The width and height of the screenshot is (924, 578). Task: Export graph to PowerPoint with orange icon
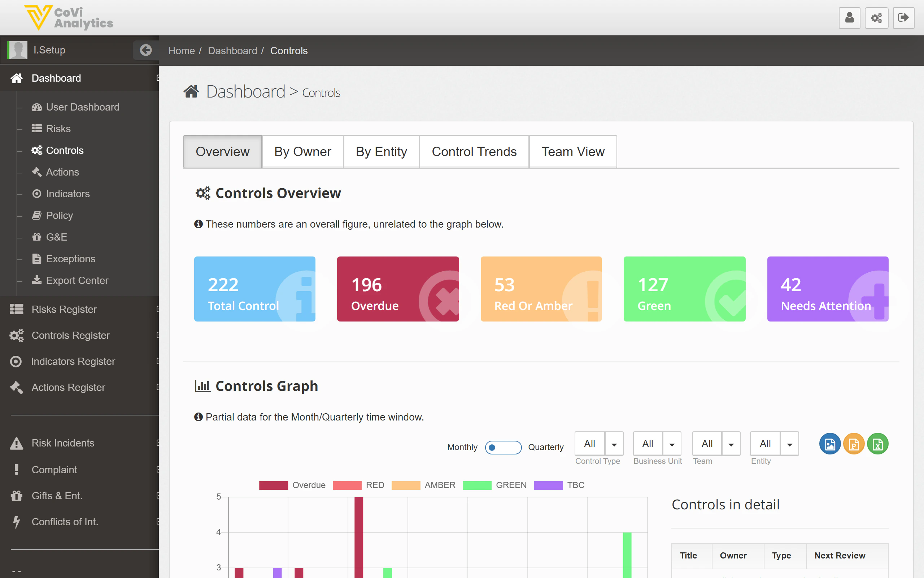(854, 444)
